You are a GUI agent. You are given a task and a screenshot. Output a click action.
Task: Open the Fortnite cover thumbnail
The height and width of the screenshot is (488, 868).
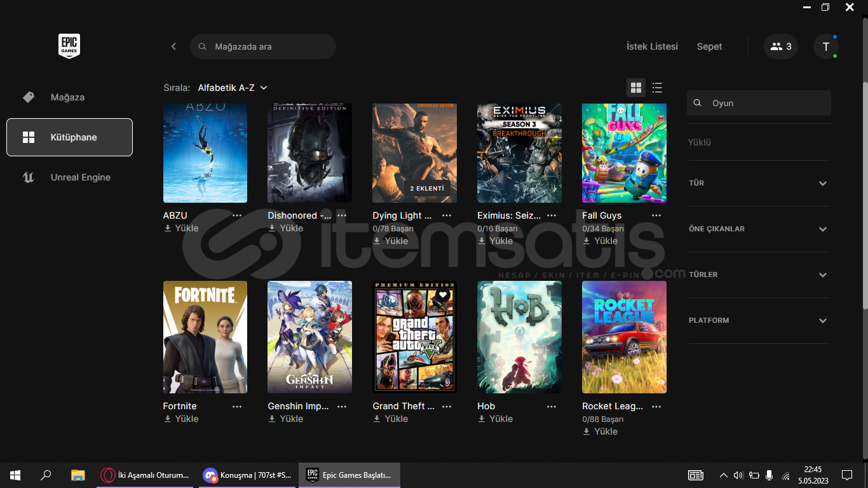click(205, 337)
